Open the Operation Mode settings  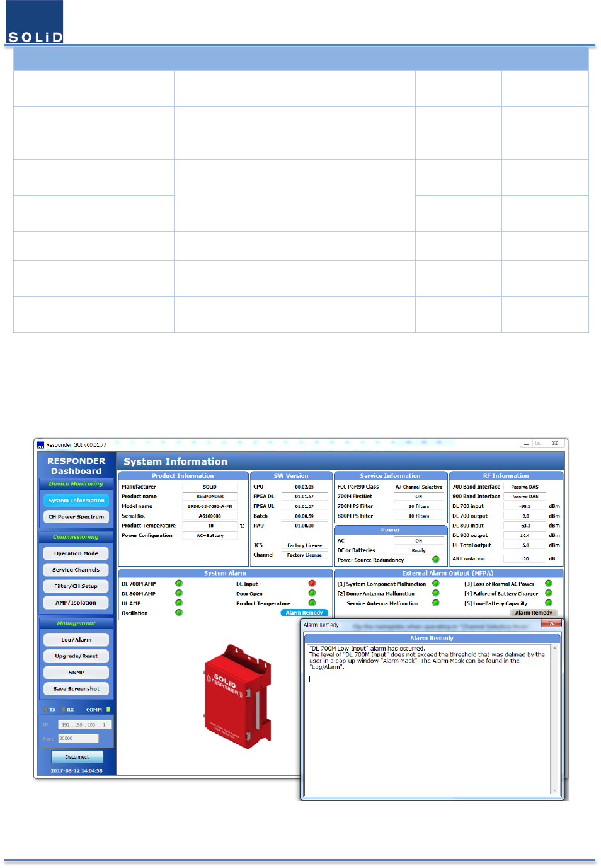[x=76, y=553]
